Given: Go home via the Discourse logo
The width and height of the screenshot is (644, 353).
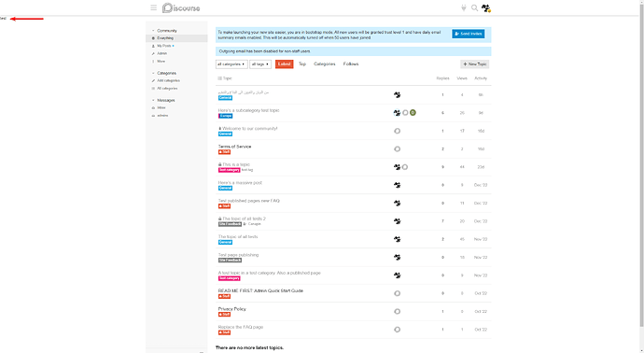Looking at the screenshot, I should point(181,7).
